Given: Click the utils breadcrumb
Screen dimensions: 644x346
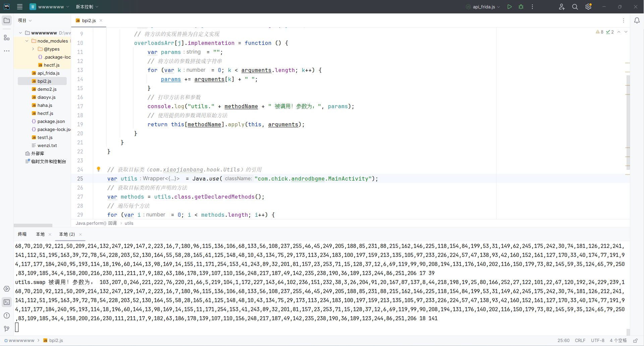Looking at the screenshot, I should coord(129,223).
